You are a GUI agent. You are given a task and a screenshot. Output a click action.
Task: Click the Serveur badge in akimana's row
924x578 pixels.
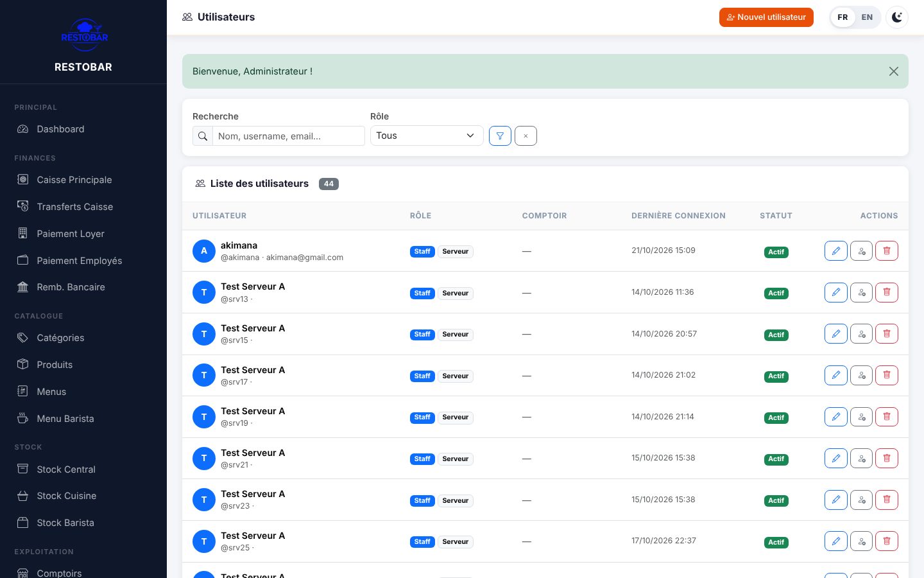tap(456, 252)
